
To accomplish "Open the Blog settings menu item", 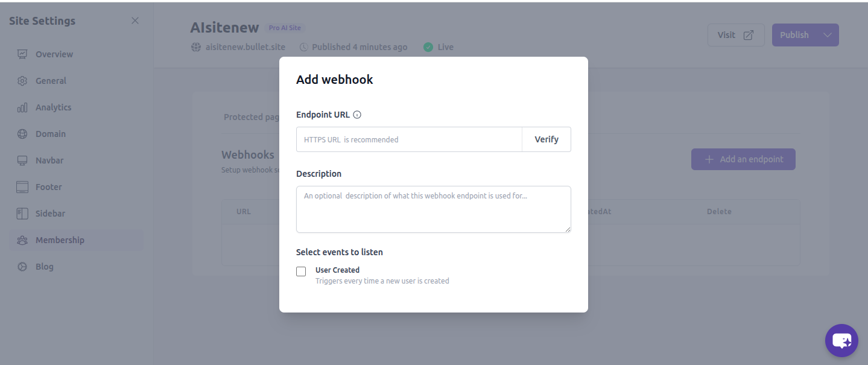I will pos(44,267).
